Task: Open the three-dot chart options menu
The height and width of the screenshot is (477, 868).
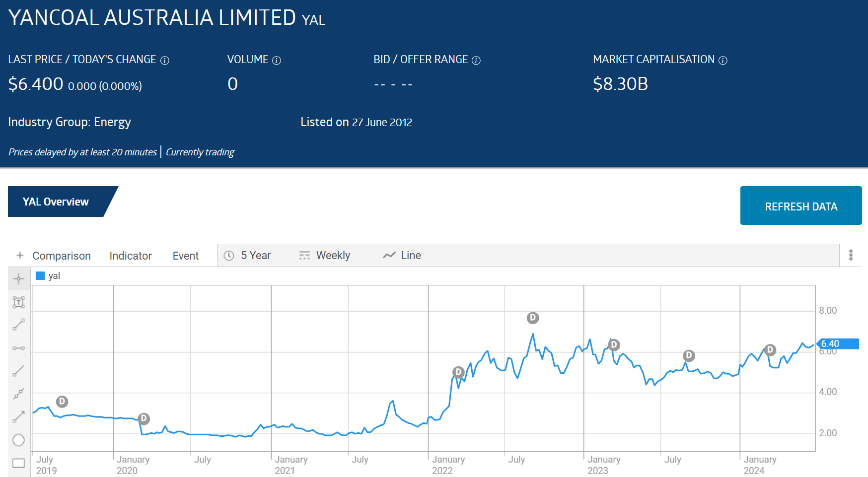Action: [851, 255]
